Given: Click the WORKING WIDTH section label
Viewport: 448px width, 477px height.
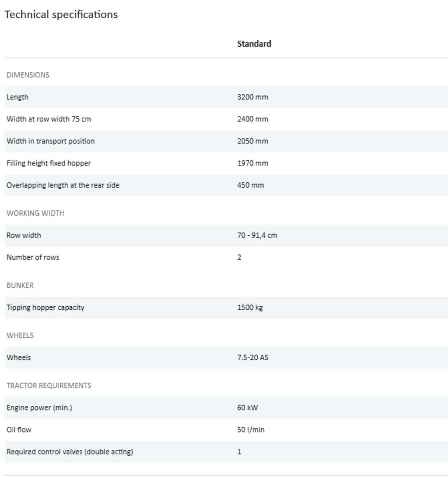Looking at the screenshot, I should point(35,213).
